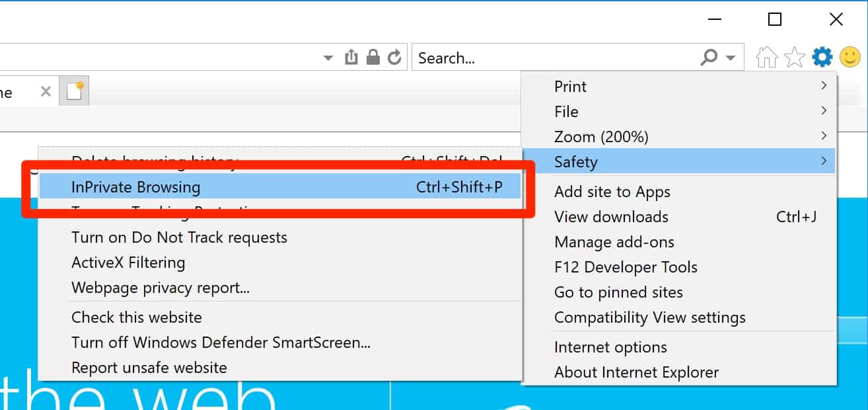
Task: Select InPrivate Browsing
Action: click(x=280, y=187)
